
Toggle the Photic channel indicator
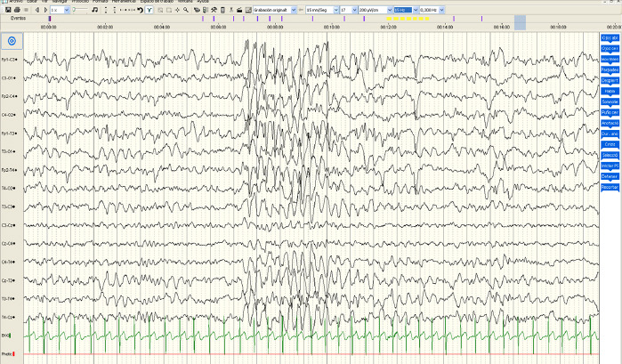pos(13,353)
